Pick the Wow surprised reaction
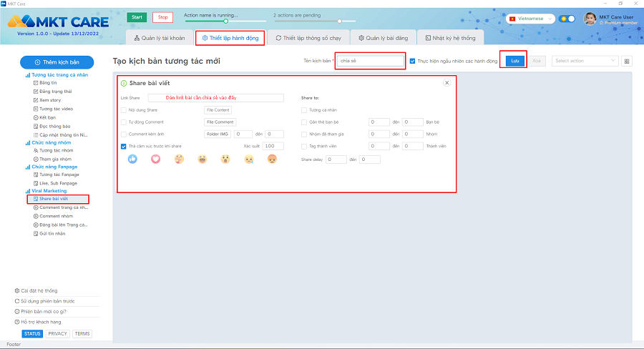 tap(225, 159)
